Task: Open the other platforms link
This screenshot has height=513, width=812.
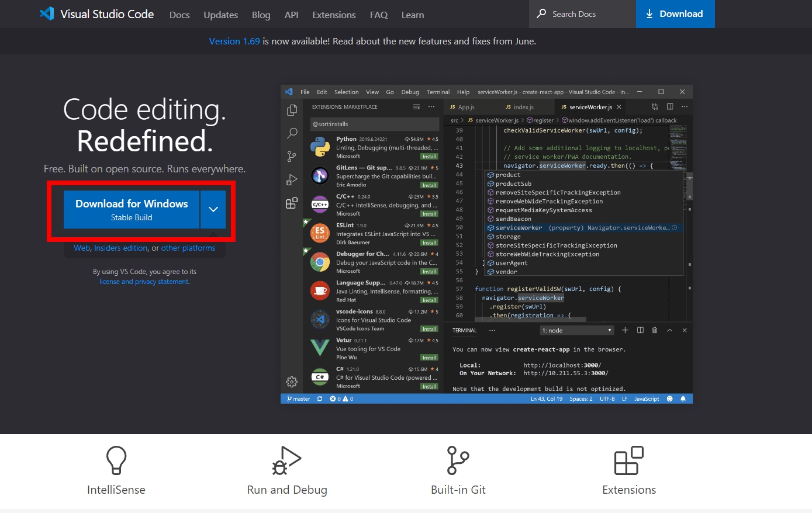Action: click(188, 248)
